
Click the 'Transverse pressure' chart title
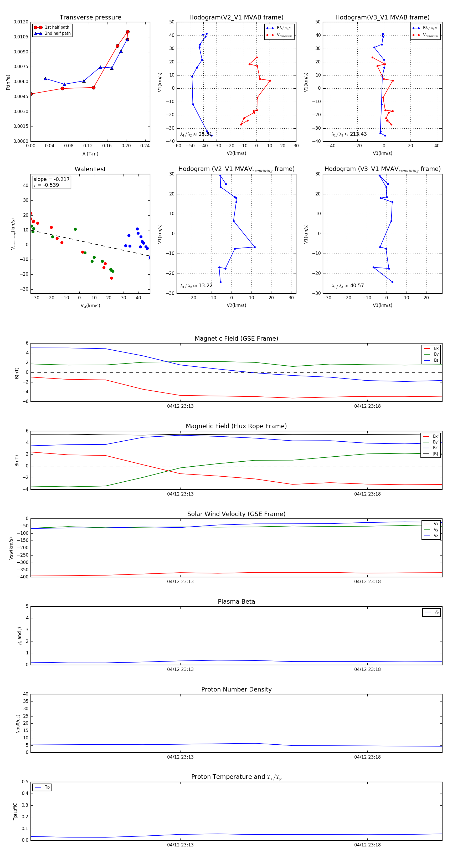90,18
